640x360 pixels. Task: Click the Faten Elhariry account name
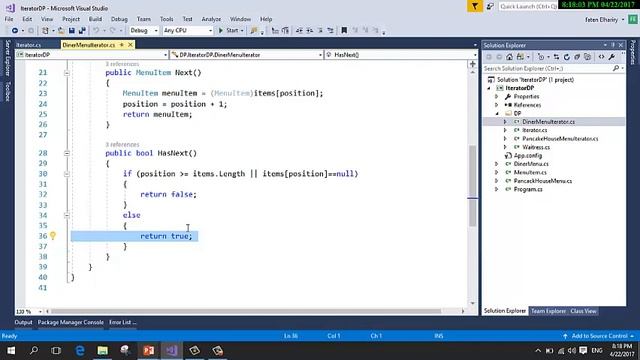click(x=601, y=20)
